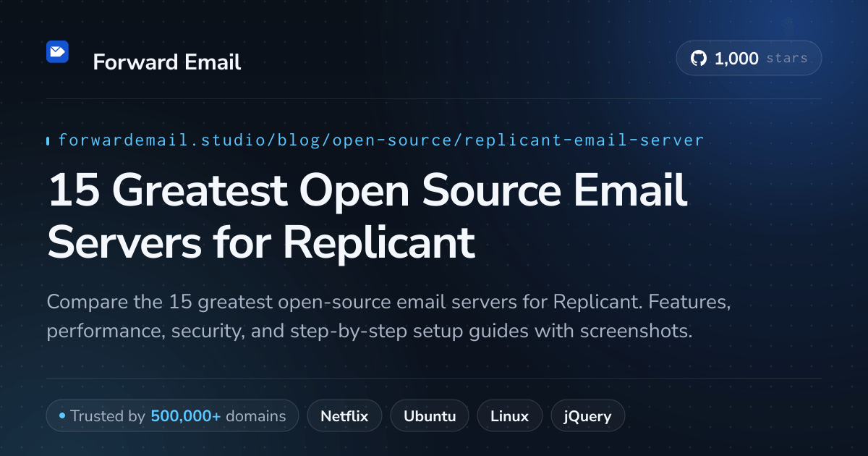Click the 500,000+ highlighted number
Screen dimensions: 868x456
186,416
